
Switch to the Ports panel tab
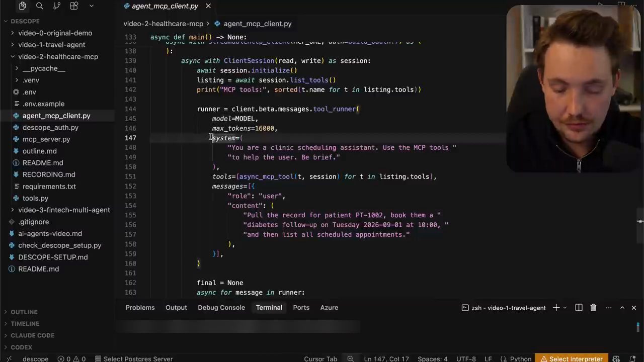click(301, 308)
